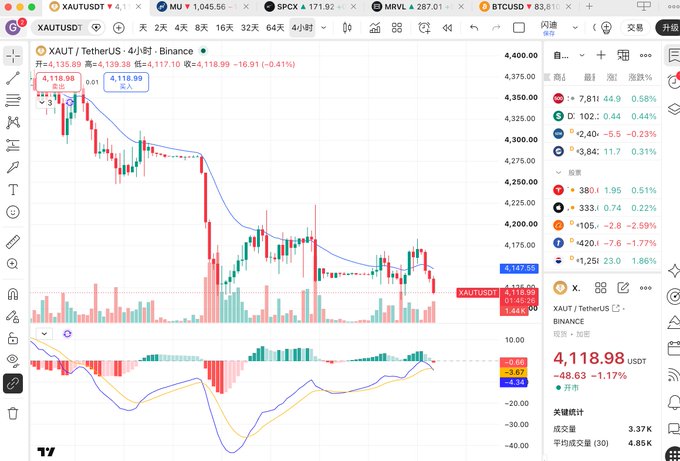The height and width of the screenshot is (461, 680).
Task: Click the 升级 upgrade button
Action: [x=668, y=28]
